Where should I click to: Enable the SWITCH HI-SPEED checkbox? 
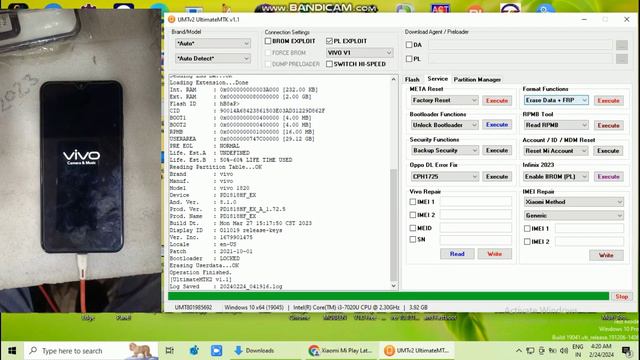[329, 64]
